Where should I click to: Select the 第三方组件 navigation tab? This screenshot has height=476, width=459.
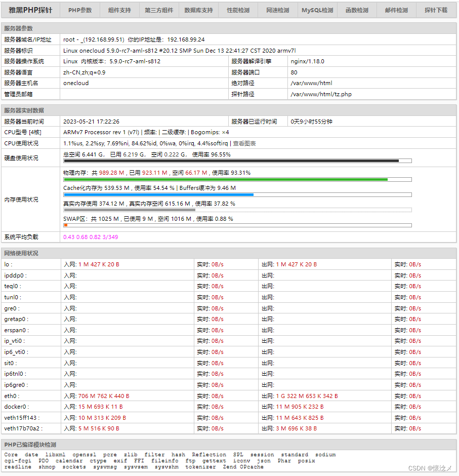click(159, 10)
